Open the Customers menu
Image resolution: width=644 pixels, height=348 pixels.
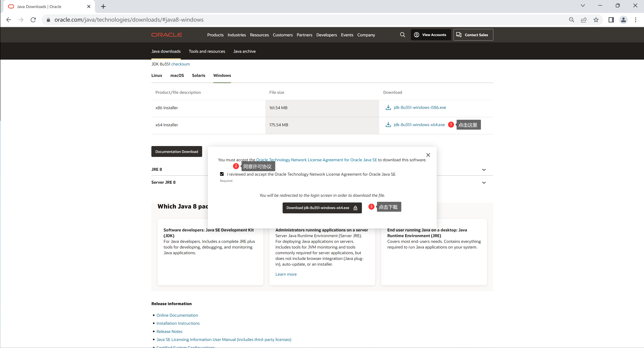(282, 35)
